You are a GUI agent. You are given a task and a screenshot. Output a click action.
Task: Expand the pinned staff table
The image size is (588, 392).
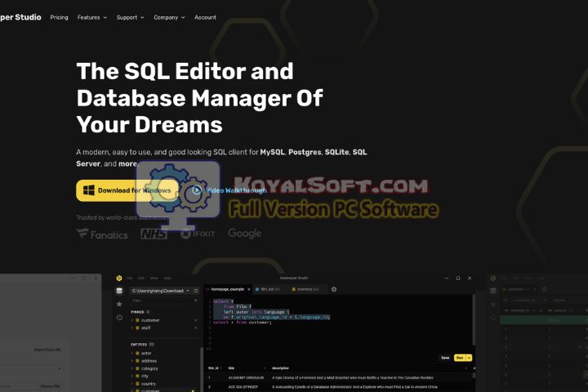tap(132, 327)
